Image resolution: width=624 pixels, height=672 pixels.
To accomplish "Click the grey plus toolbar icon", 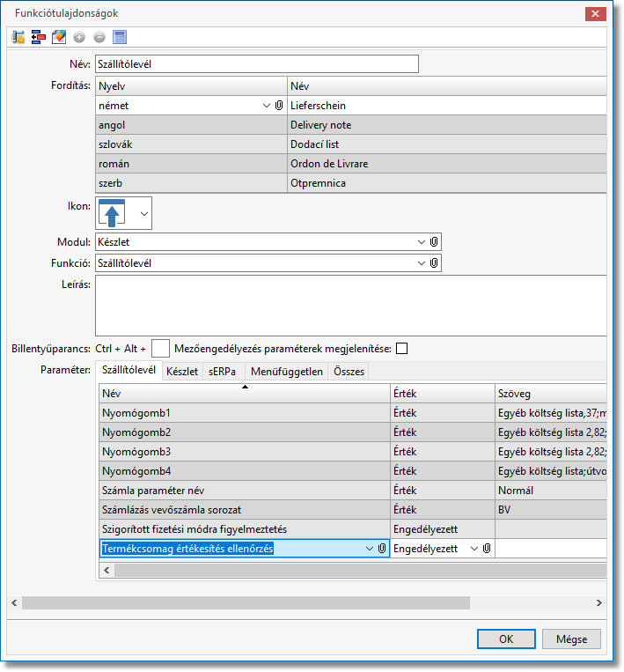I will click(x=79, y=37).
